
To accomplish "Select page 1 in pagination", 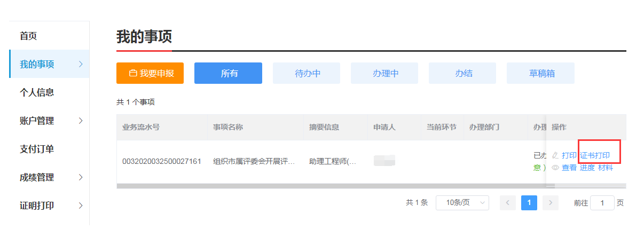I will point(529,203).
